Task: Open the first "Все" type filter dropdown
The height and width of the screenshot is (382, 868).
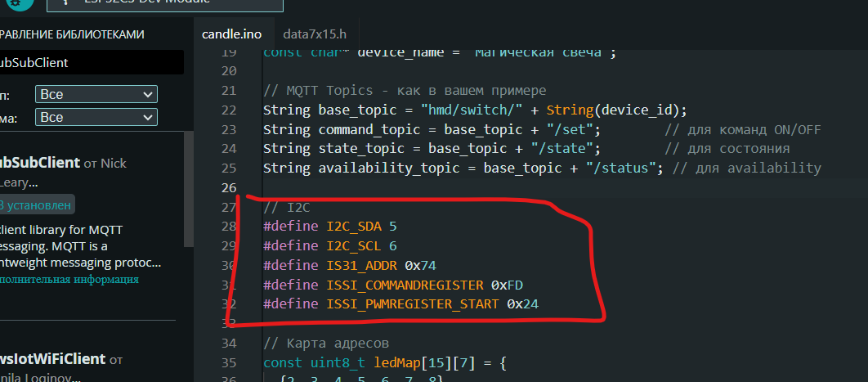Action: pyautogui.click(x=96, y=94)
